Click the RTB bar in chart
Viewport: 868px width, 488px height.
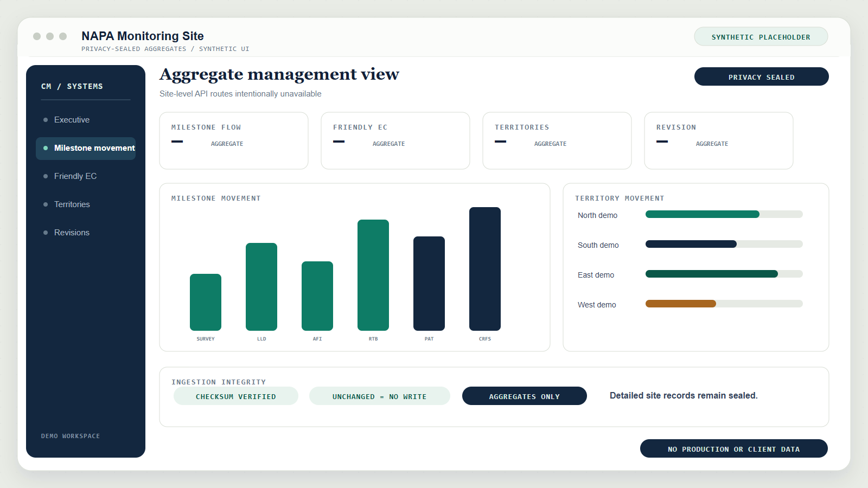click(x=373, y=275)
